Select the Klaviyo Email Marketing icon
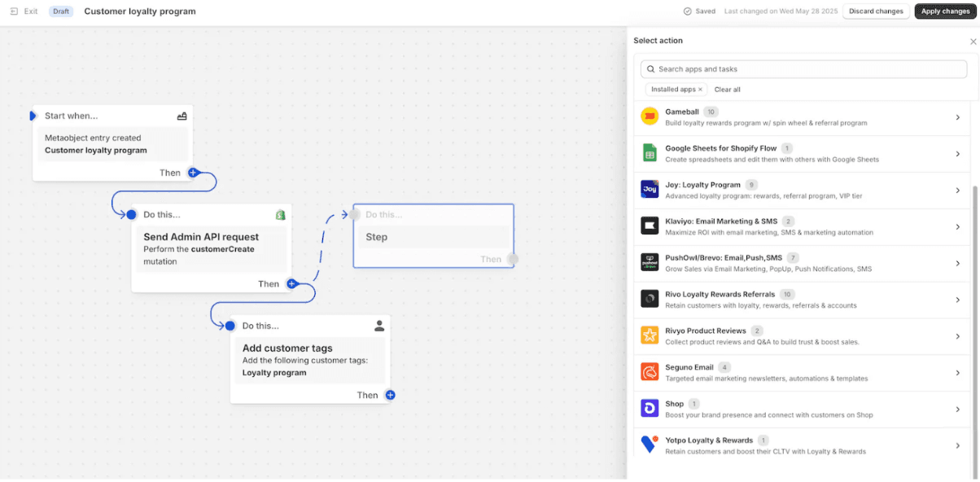Image resolution: width=980 pixels, height=482 pixels. 649,226
